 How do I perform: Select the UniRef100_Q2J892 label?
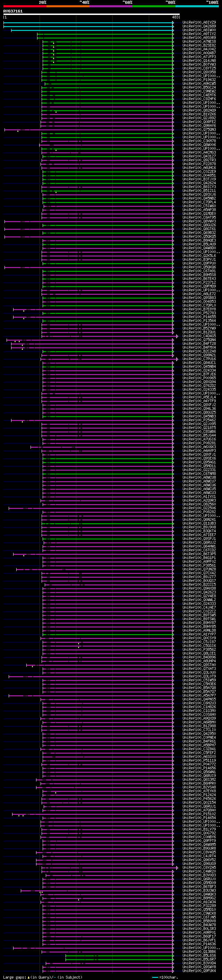point(199,118)
